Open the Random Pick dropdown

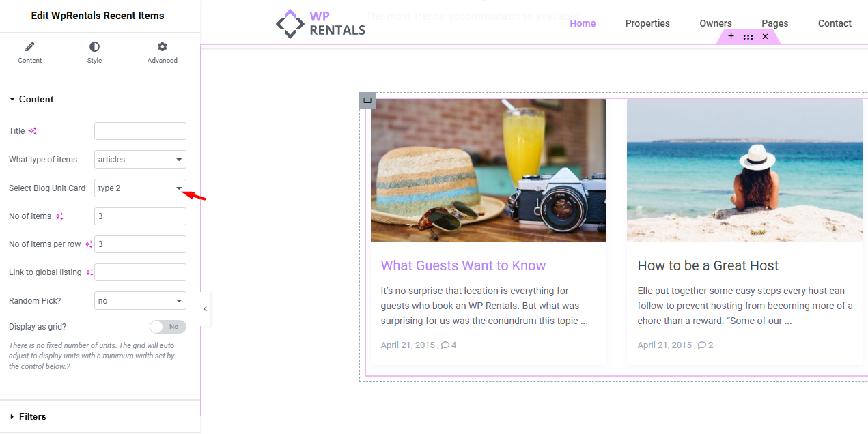[x=140, y=301]
